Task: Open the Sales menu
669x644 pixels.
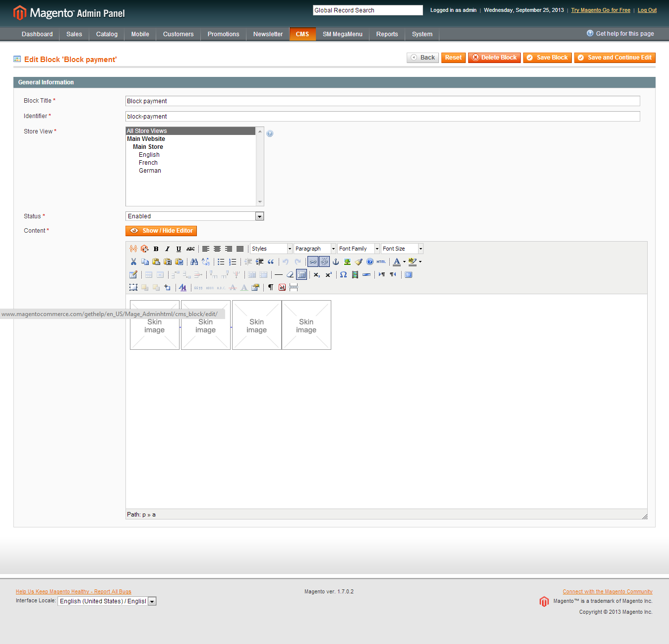Action: coord(74,34)
